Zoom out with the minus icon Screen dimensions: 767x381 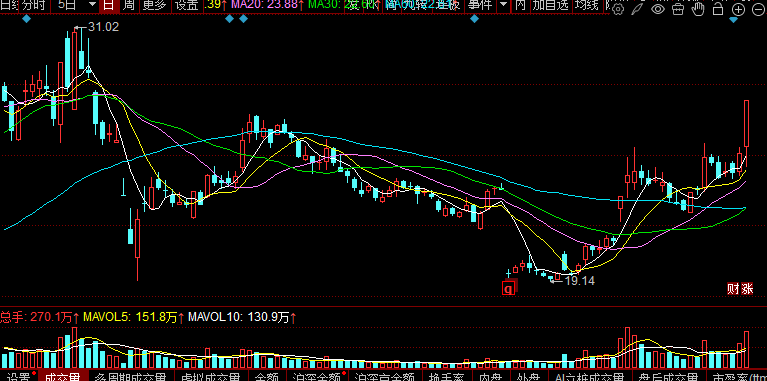pos(758,8)
